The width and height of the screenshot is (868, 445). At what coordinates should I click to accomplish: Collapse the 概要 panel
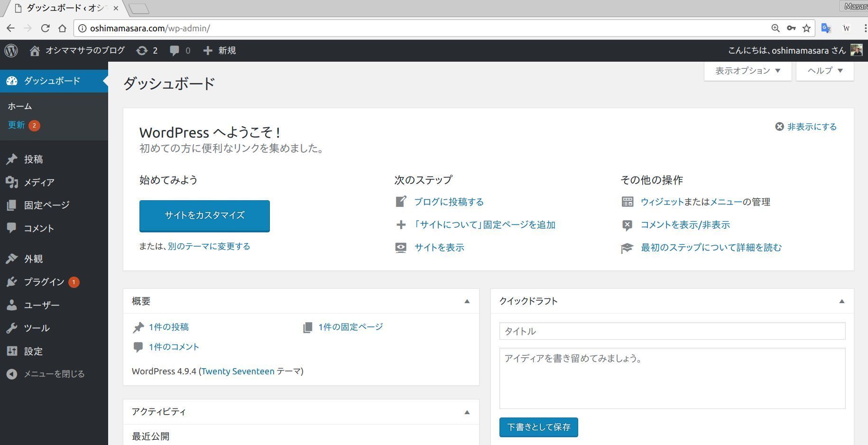(467, 301)
